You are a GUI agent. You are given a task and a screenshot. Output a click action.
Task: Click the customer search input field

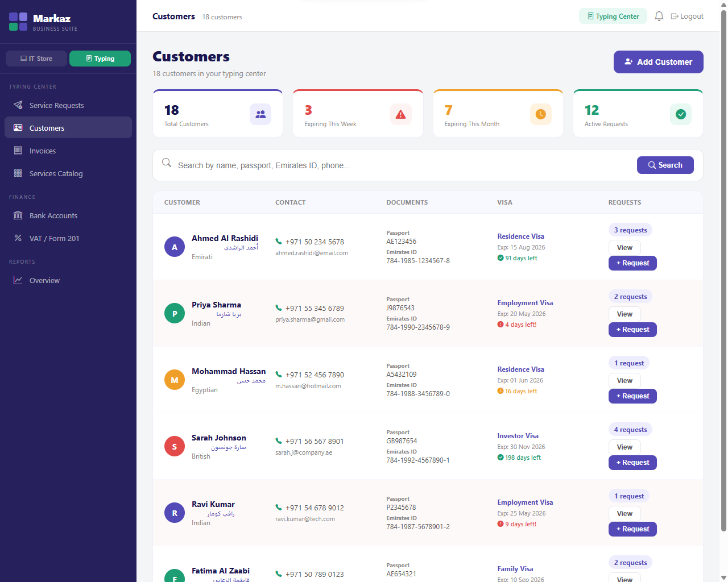tap(404, 165)
